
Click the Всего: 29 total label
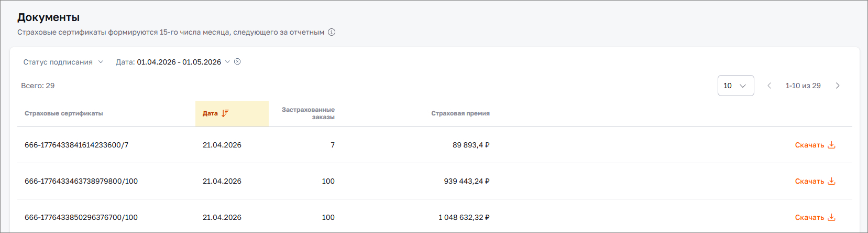pyautogui.click(x=38, y=86)
